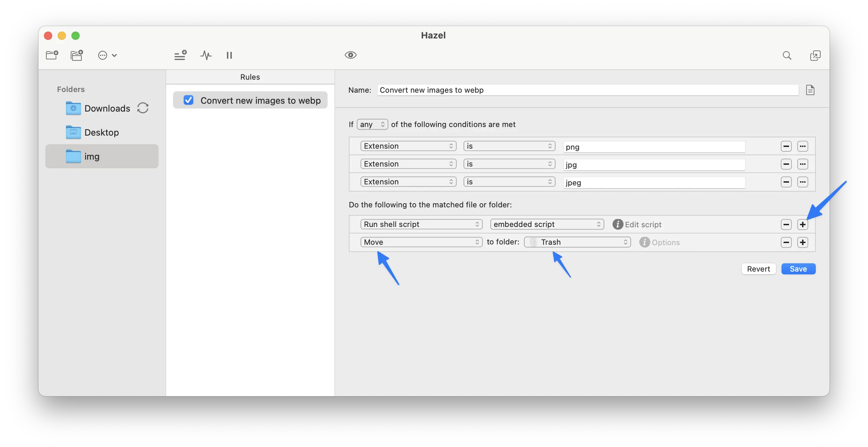This screenshot has height=447, width=868.
Task: Click the rule Name text field
Action: [x=588, y=90]
